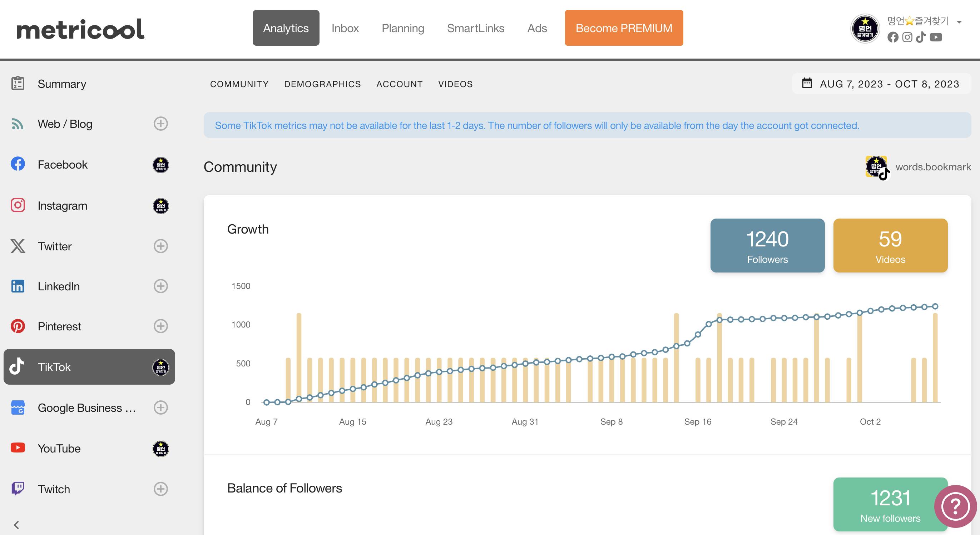Toggle the 59 Videos series tile
Image resolution: width=980 pixels, height=535 pixels.
tap(890, 245)
